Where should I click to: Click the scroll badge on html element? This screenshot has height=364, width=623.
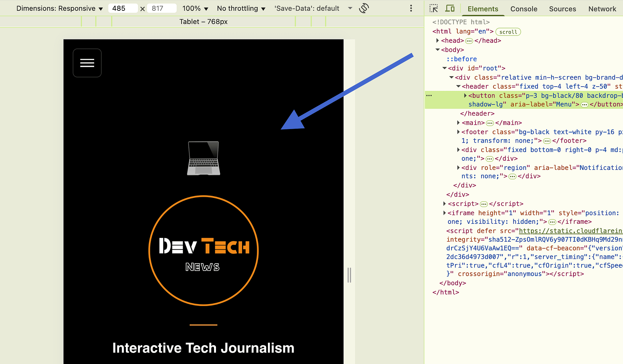click(508, 32)
